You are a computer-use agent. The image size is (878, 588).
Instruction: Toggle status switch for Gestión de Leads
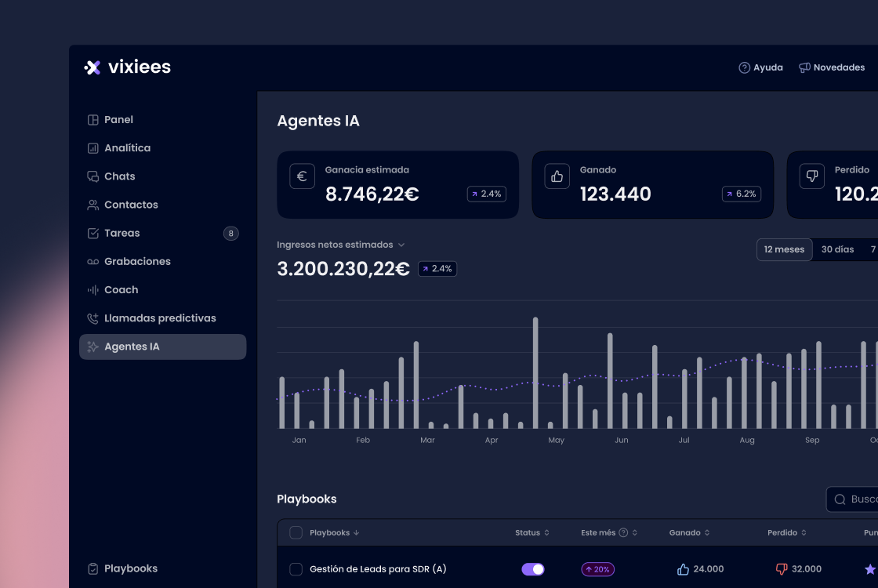click(x=533, y=569)
